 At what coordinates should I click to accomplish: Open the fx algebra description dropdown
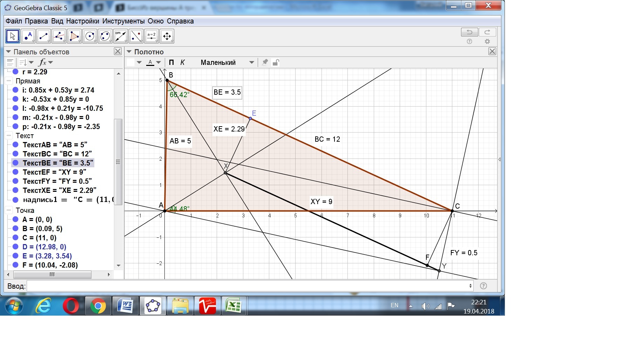pos(46,62)
